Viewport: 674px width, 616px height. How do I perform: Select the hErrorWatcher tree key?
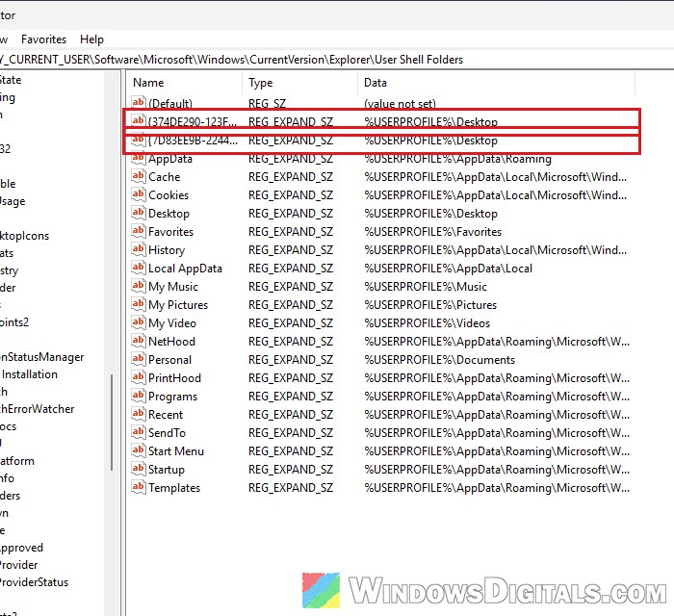(x=37, y=409)
